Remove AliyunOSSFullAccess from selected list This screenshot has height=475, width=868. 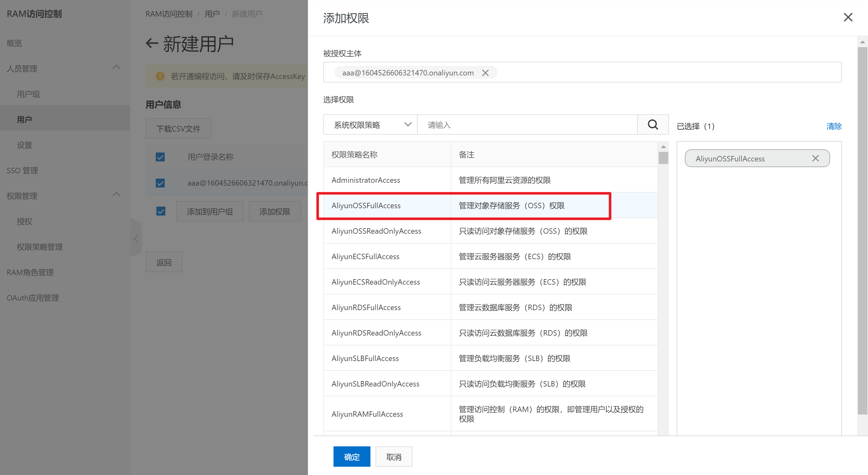[x=815, y=158]
